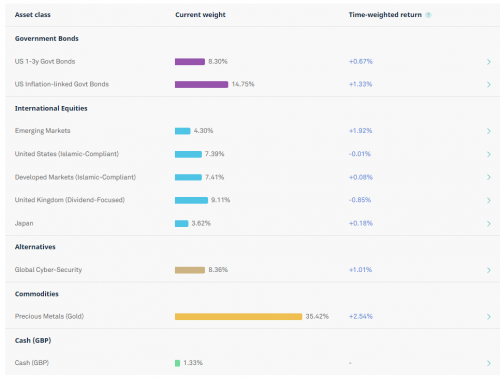Click the Emerging Markets label
Image resolution: width=500 pixels, height=379 pixels.
click(43, 131)
